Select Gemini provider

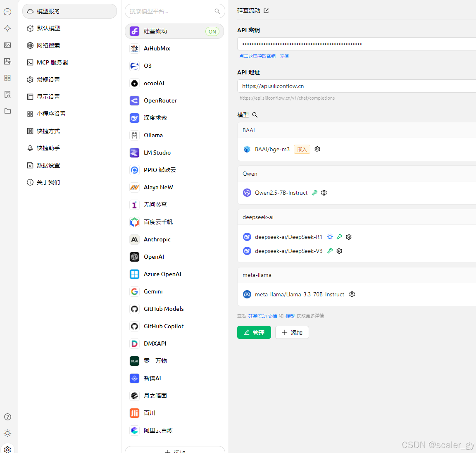click(174, 291)
